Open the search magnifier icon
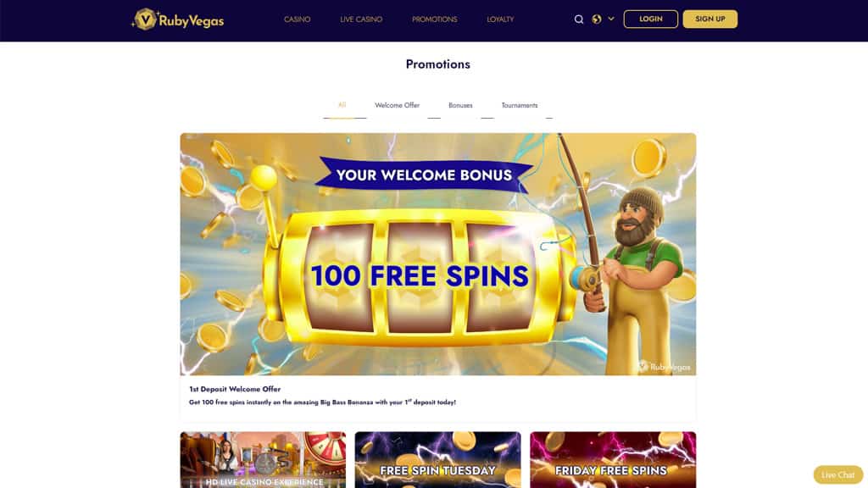Image resolution: width=868 pixels, height=488 pixels. coord(579,19)
